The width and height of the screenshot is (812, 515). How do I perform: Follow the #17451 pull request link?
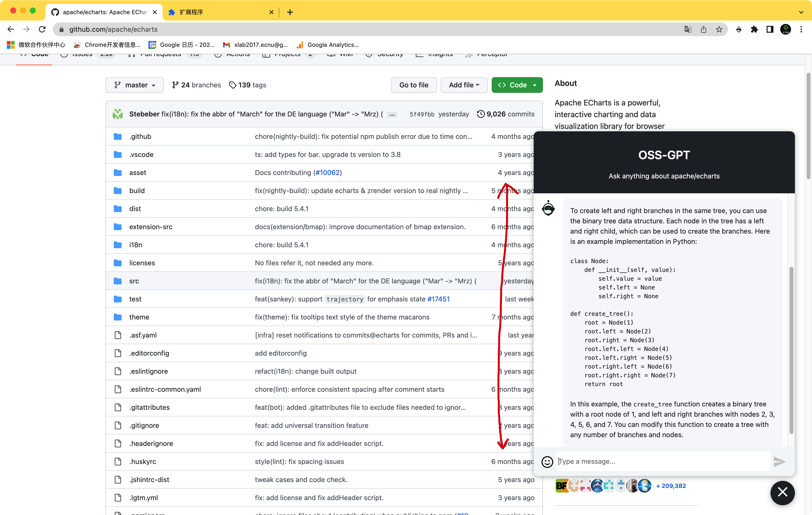pos(438,299)
